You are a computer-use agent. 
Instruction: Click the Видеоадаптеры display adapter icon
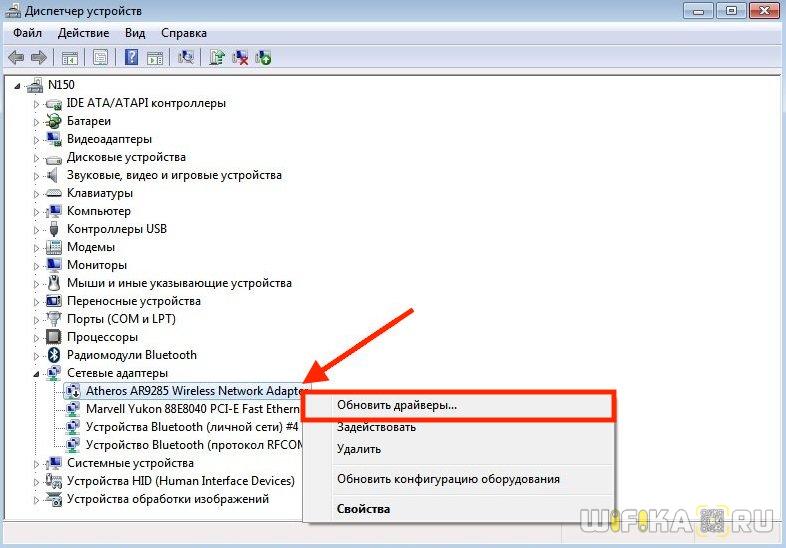(x=53, y=139)
